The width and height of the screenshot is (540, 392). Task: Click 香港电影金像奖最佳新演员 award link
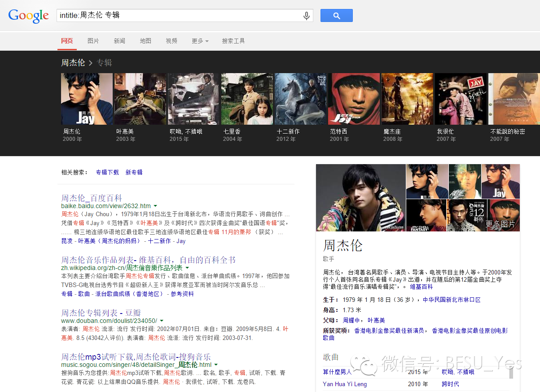(x=389, y=331)
